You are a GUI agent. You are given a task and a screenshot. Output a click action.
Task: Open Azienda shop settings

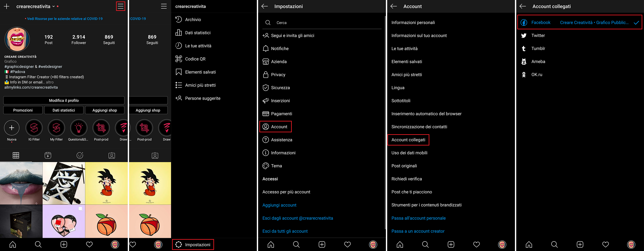tap(275, 62)
